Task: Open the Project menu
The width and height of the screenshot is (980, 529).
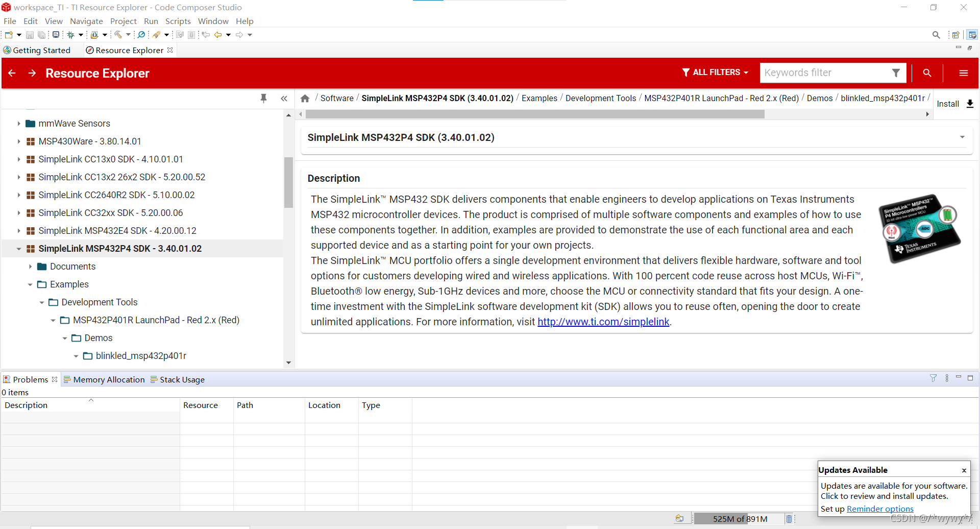Action: pos(123,21)
